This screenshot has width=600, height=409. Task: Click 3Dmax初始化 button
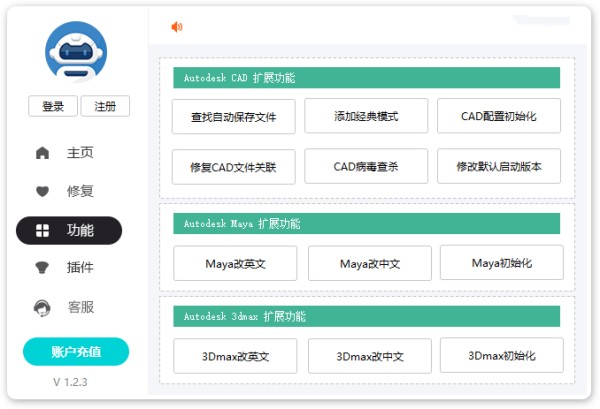(502, 355)
